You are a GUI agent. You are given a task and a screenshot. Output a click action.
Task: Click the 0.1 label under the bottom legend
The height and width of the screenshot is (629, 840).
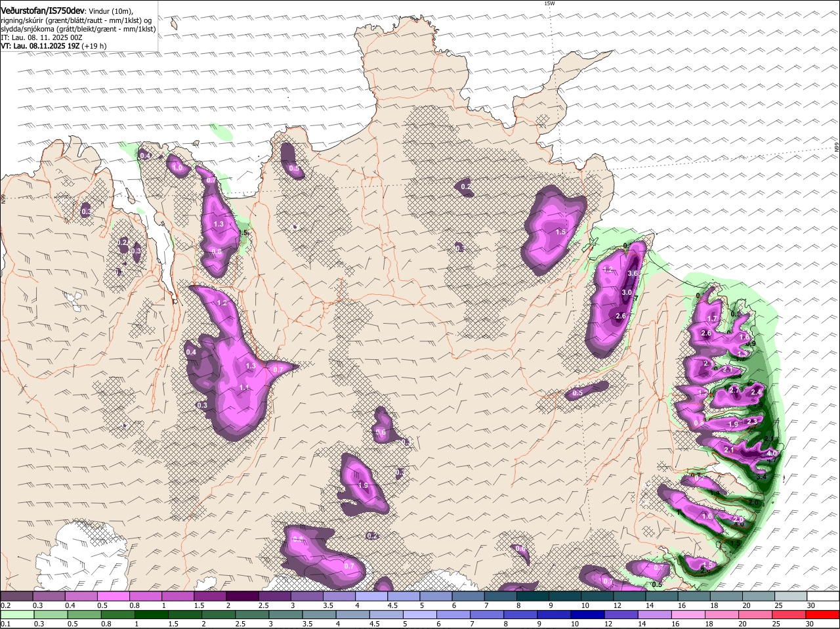[x=6, y=624]
